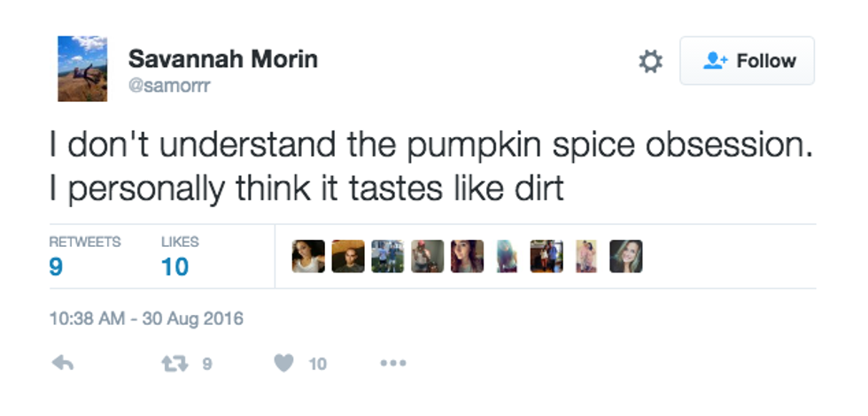View the 9 Retweets stat list
This screenshot has height=416, width=868.
tap(84, 256)
